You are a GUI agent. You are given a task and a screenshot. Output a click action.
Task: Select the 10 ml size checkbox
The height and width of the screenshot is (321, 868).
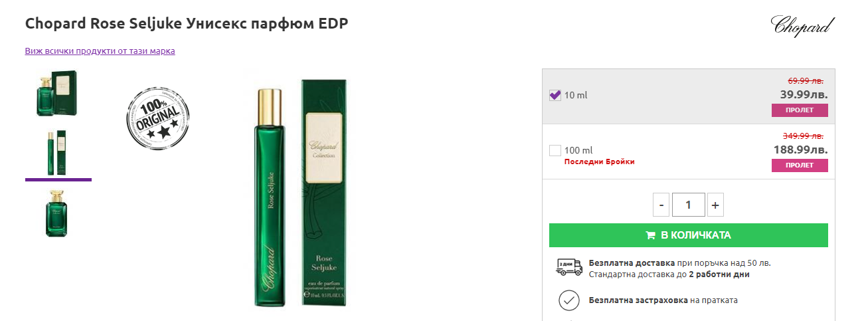[x=555, y=95]
